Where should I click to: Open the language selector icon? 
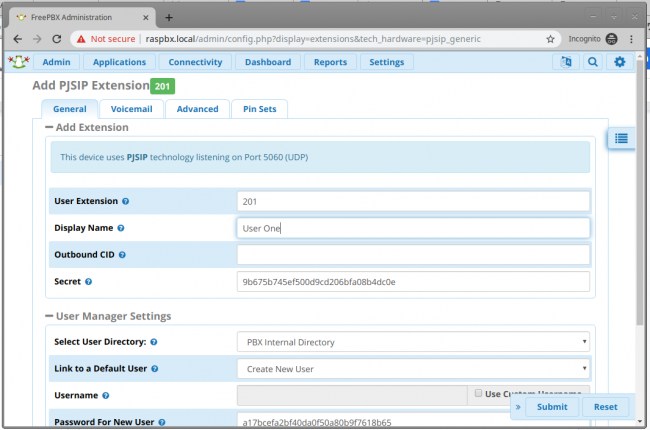coord(567,62)
